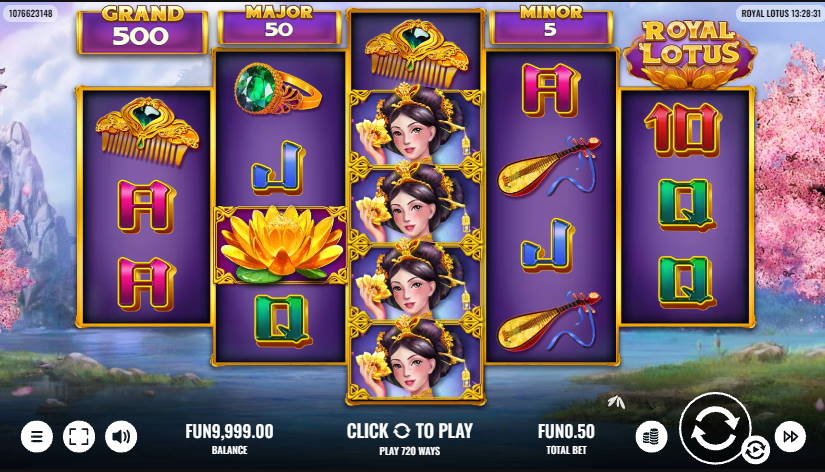Open the coin stack bet settings
Image resolution: width=825 pixels, height=472 pixels.
pos(651,436)
